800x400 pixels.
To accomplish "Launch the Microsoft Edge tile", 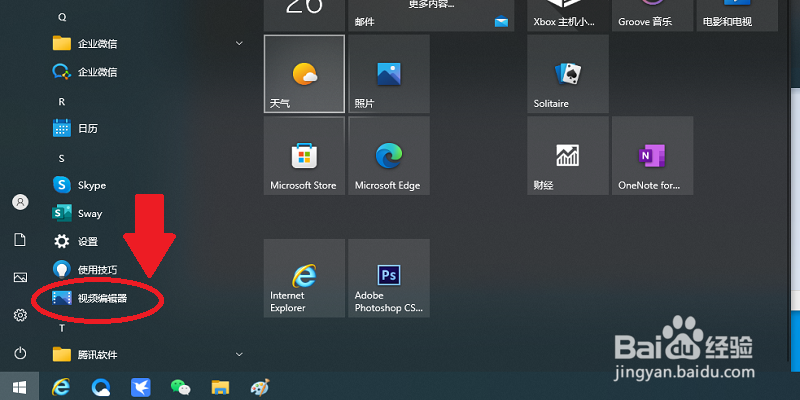I will click(389, 155).
